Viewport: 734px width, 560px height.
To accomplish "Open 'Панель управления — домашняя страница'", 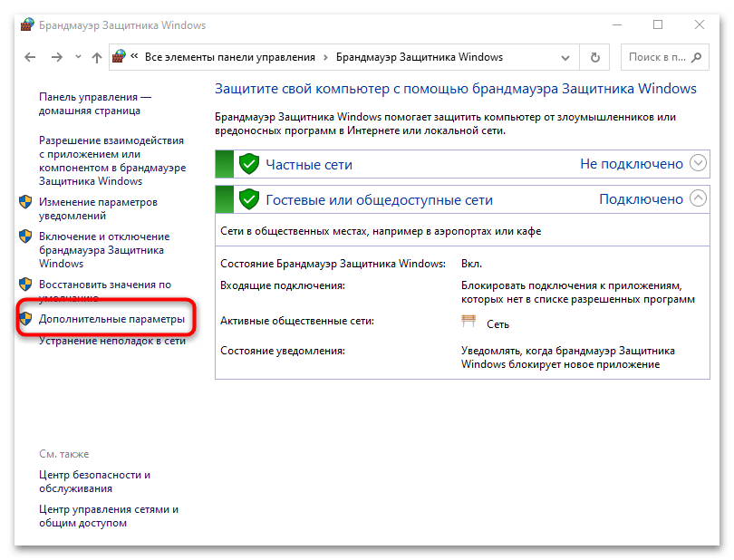I will [x=95, y=104].
